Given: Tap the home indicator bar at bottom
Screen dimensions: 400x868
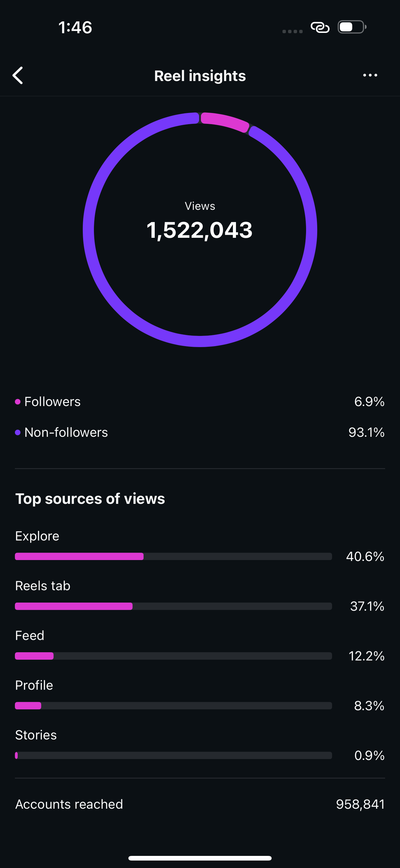Looking at the screenshot, I should [x=200, y=858].
